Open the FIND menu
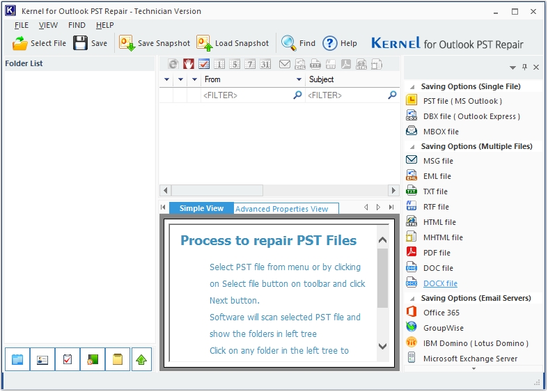The height and width of the screenshot is (392, 548). pyautogui.click(x=77, y=25)
